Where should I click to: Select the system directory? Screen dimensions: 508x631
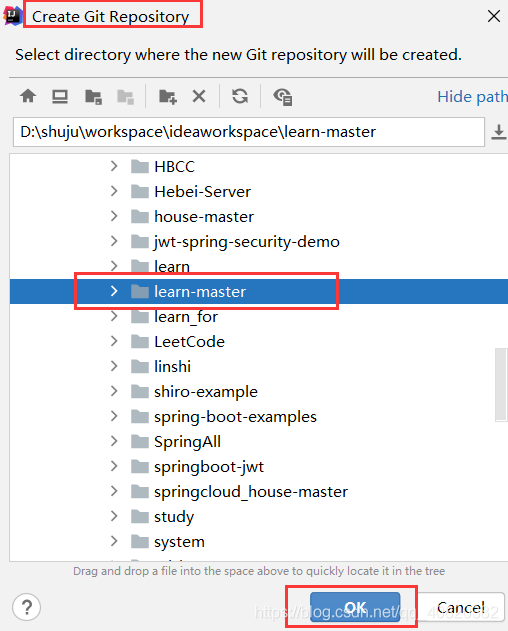point(179,542)
